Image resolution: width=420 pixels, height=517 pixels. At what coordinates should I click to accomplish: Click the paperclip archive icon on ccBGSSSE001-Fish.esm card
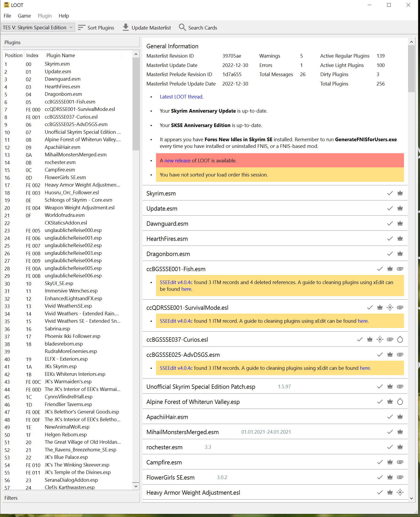tap(400, 269)
